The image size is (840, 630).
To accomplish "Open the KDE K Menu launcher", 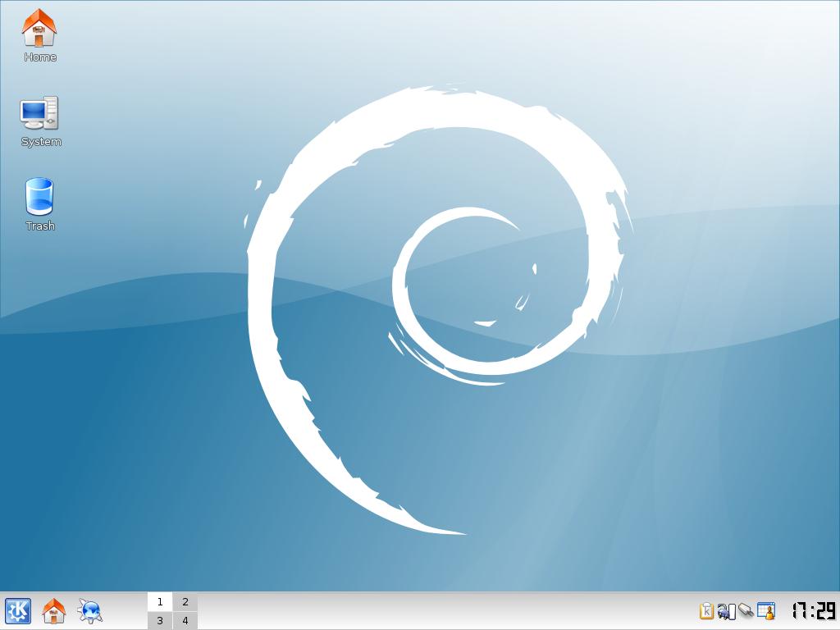I will click(18, 611).
